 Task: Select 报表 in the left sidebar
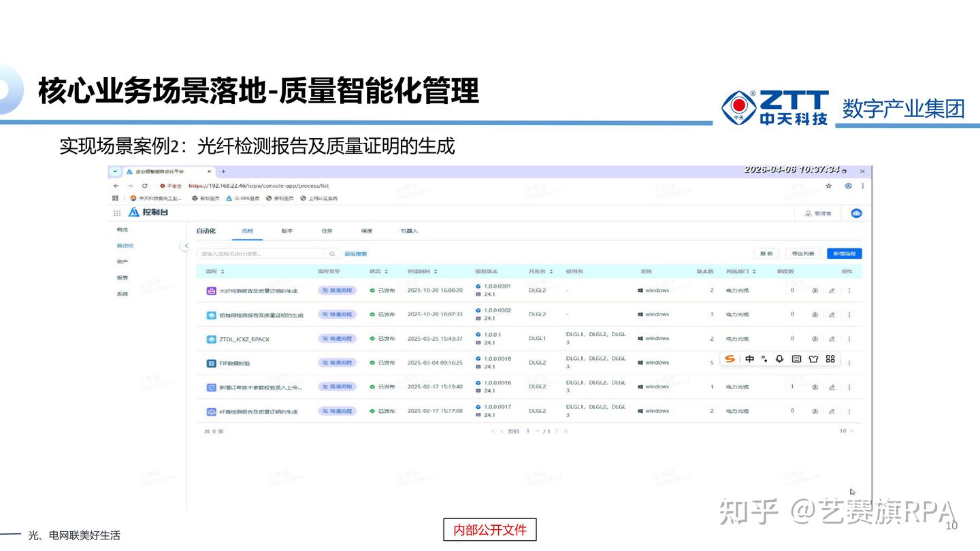[122, 278]
